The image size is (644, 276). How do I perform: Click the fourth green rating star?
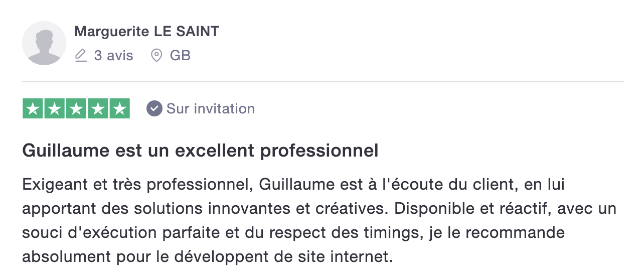(98, 109)
